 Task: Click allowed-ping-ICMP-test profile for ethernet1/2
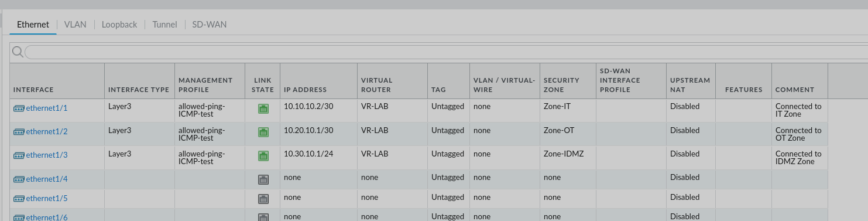201,134
